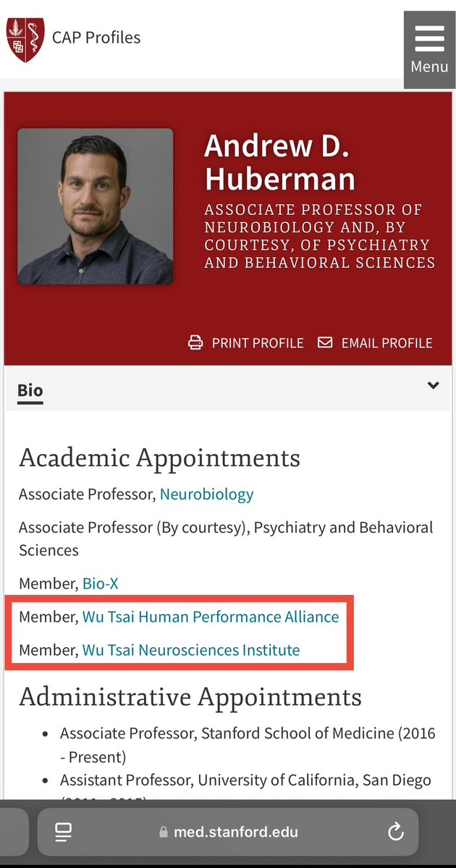Tap the padlock icon in the address bar
This screenshot has height=868, width=456.
click(x=164, y=833)
